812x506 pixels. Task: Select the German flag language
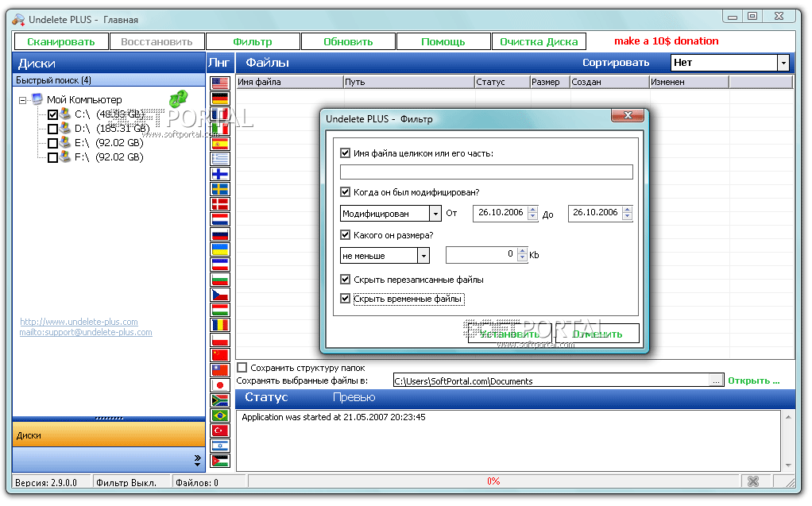220,98
